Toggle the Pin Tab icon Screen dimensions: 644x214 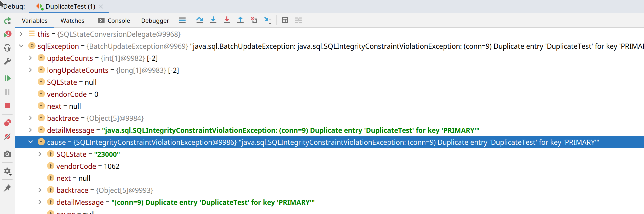7,188
